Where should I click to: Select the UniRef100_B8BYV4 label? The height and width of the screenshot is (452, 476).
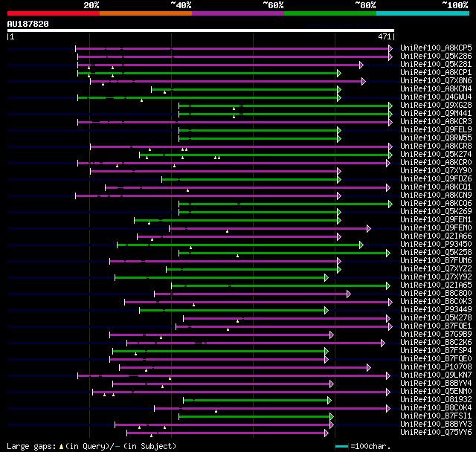tap(436, 384)
